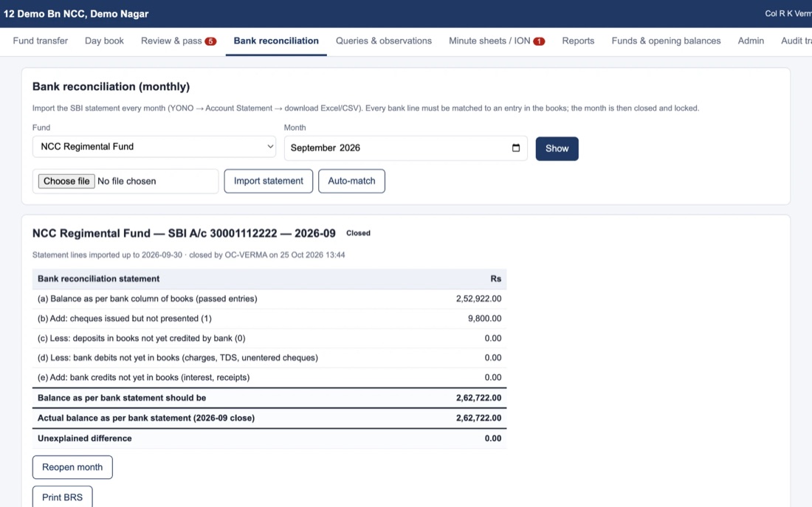Click the NCC Regimental Fund SBI A/c heading
This screenshot has height=507, width=812.
(184, 233)
